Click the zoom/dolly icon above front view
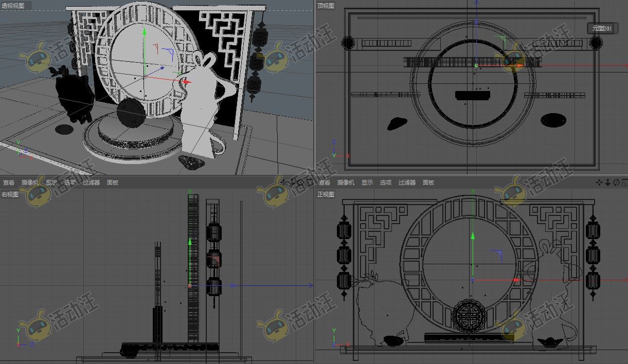 (607, 183)
